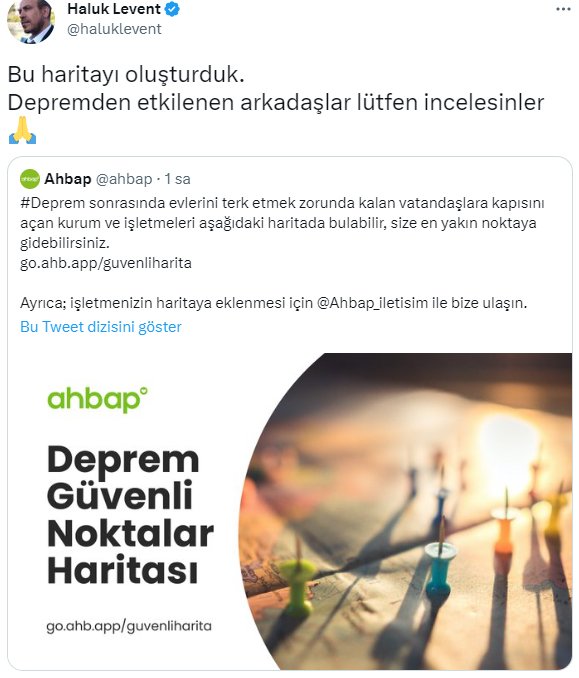Open the three-dot tweet options menu
This screenshot has height=678, width=579.
click(563, 9)
